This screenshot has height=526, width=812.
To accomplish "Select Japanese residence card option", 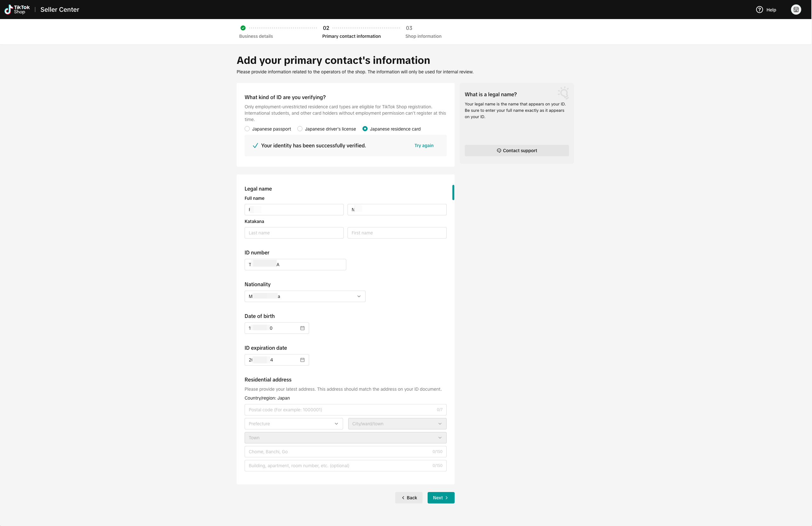I will (365, 129).
